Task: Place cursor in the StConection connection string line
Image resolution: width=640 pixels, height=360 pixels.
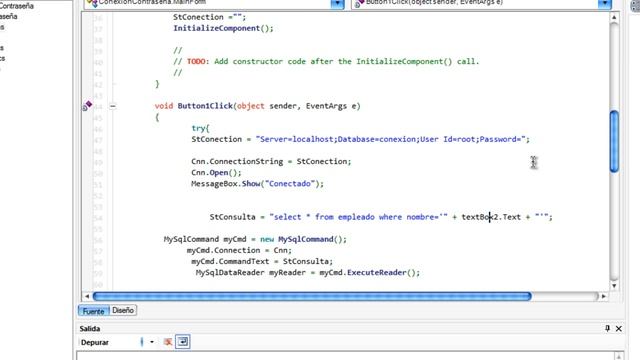Action: 360,139
